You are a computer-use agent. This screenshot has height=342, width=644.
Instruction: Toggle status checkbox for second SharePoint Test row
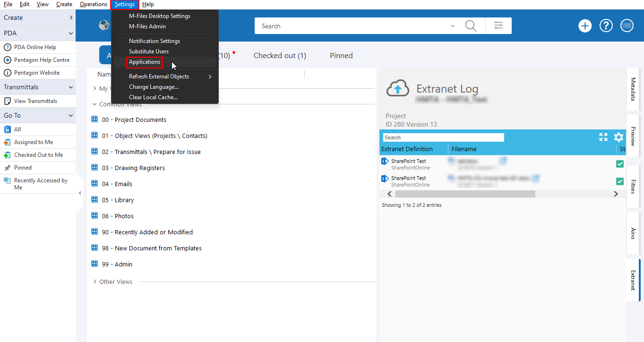(620, 181)
